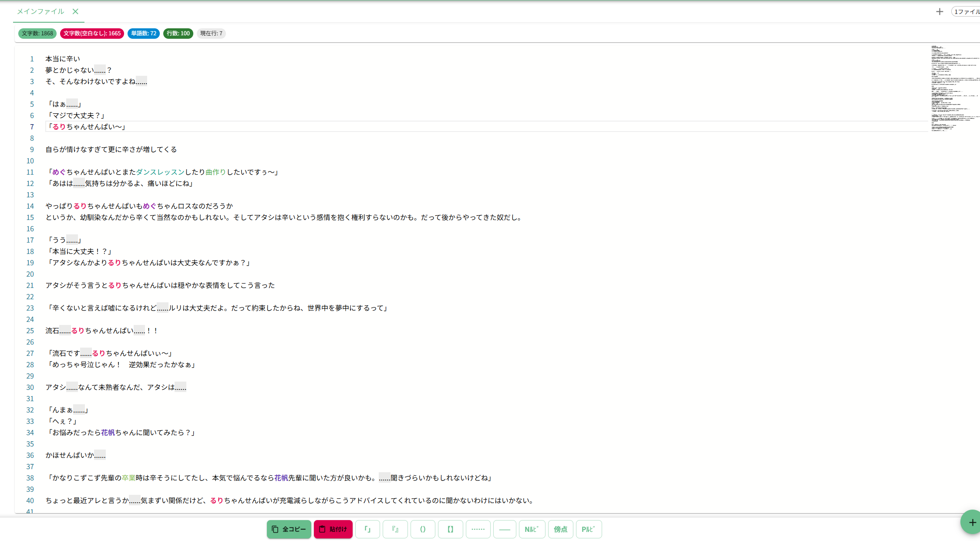Click the Nルビ ruby button
Image resolution: width=980 pixels, height=541 pixels.
pyautogui.click(x=532, y=529)
